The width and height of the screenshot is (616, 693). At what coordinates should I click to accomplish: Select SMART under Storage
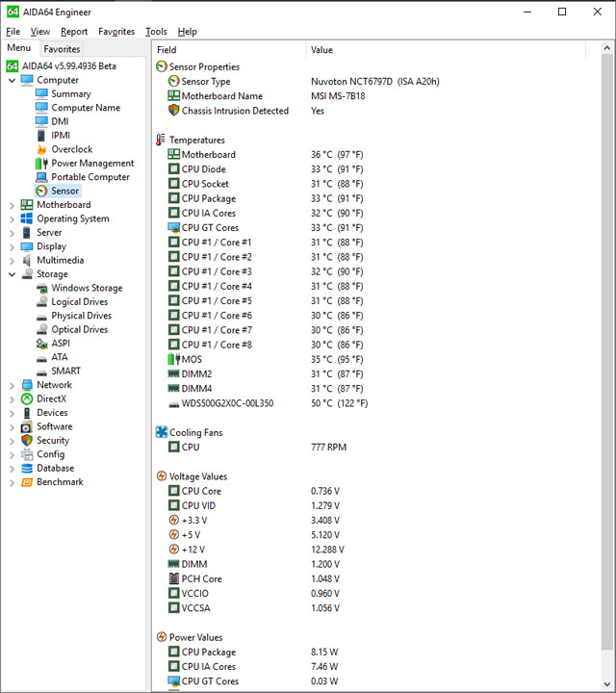pyautogui.click(x=65, y=371)
